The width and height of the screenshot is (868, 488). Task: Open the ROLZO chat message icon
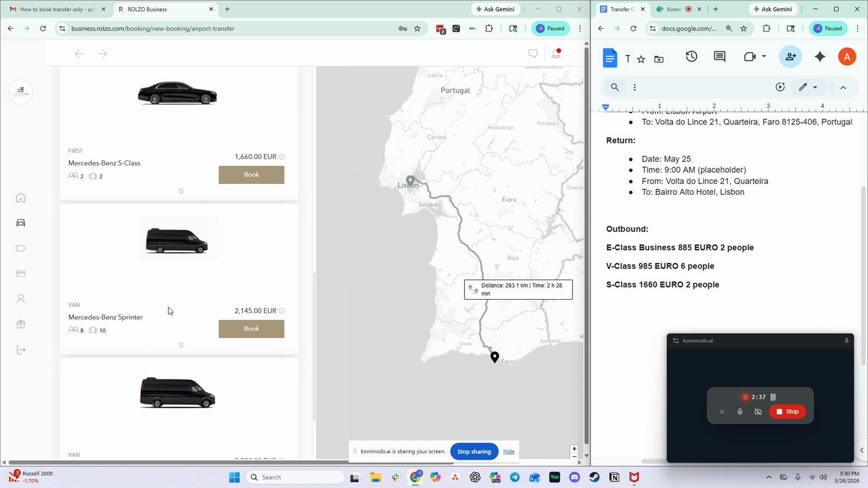533,53
